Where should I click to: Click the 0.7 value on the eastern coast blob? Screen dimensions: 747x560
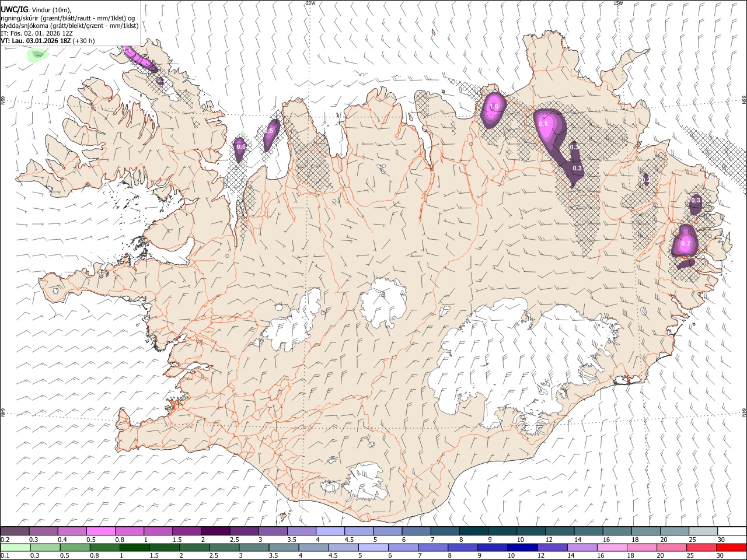click(x=686, y=243)
